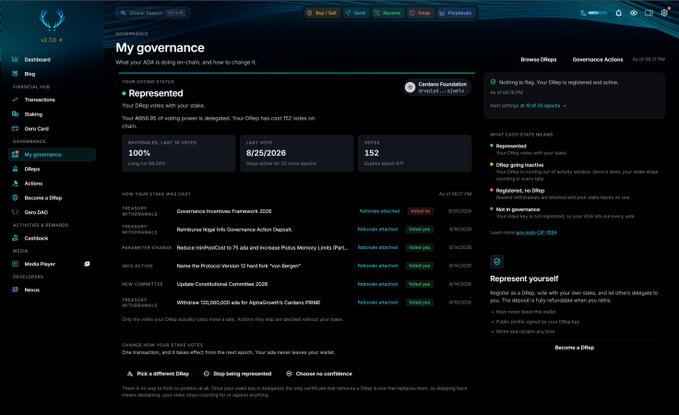
Task: Open the Dashboard sidebar icon
Action: 15,59
